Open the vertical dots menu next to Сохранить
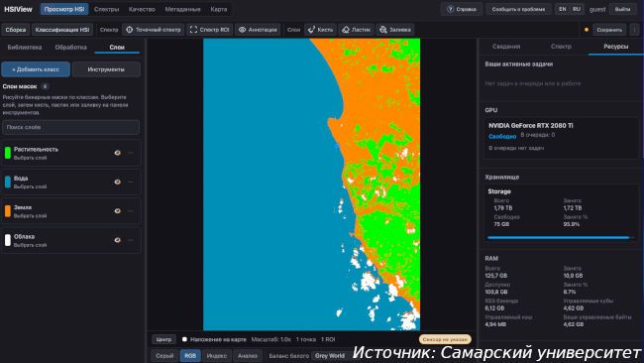This screenshot has width=644, height=363. (635, 30)
